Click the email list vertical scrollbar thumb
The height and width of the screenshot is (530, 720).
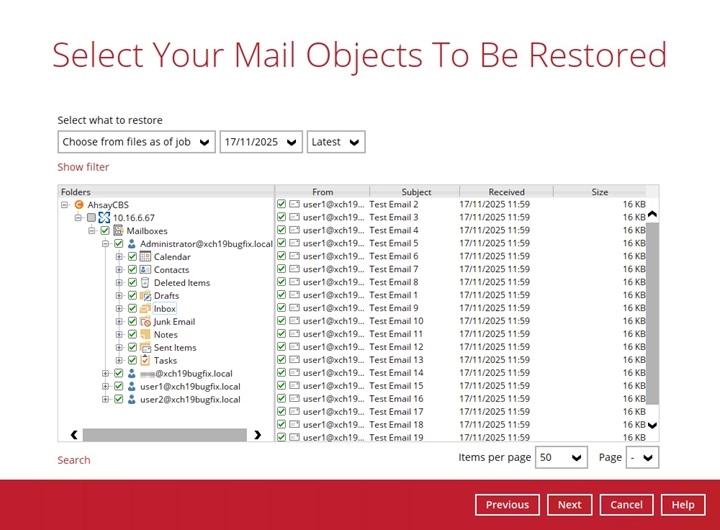[x=652, y=312]
